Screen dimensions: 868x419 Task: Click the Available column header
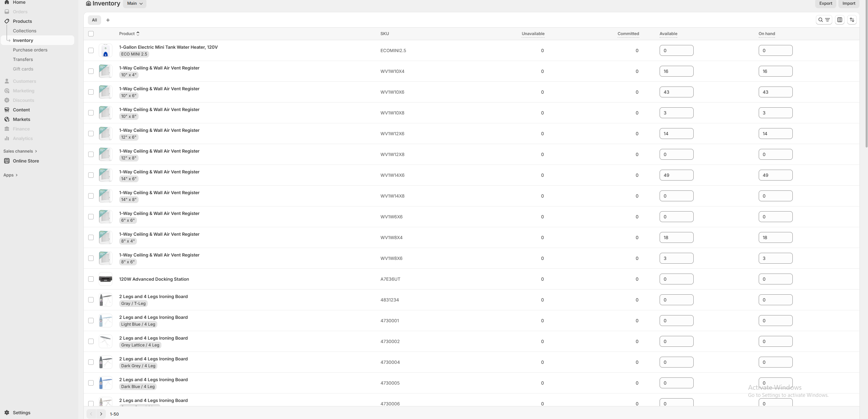(x=668, y=34)
